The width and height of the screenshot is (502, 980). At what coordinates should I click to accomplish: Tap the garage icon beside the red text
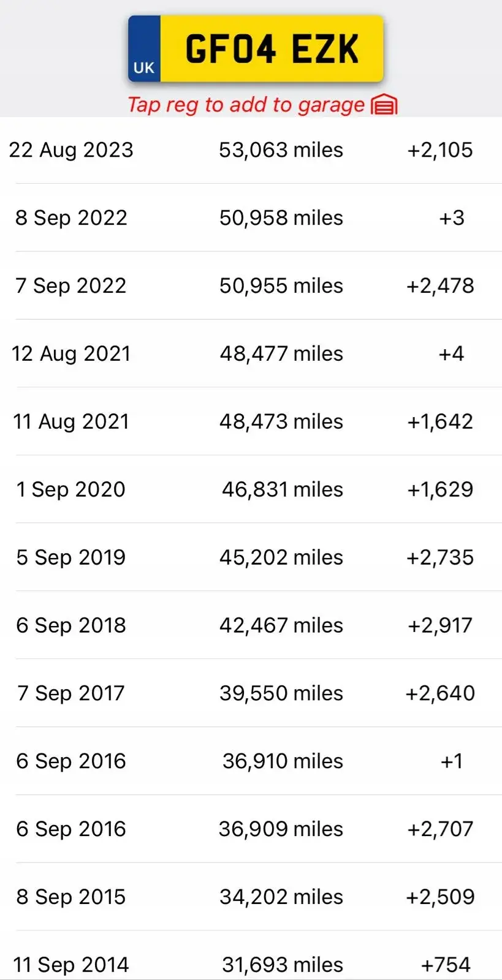[384, 105]
